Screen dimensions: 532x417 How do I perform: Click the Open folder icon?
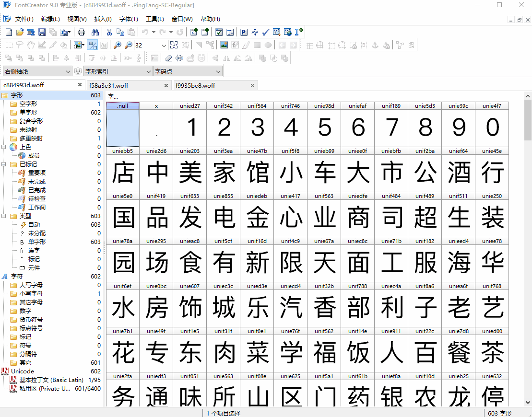click(20, 32)
